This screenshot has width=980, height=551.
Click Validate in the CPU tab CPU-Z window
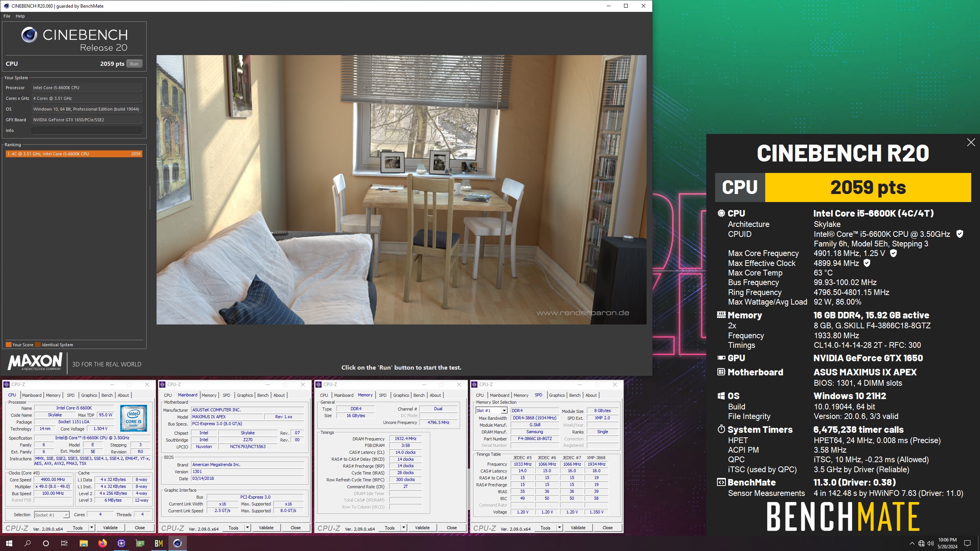[x=110, y=528]
